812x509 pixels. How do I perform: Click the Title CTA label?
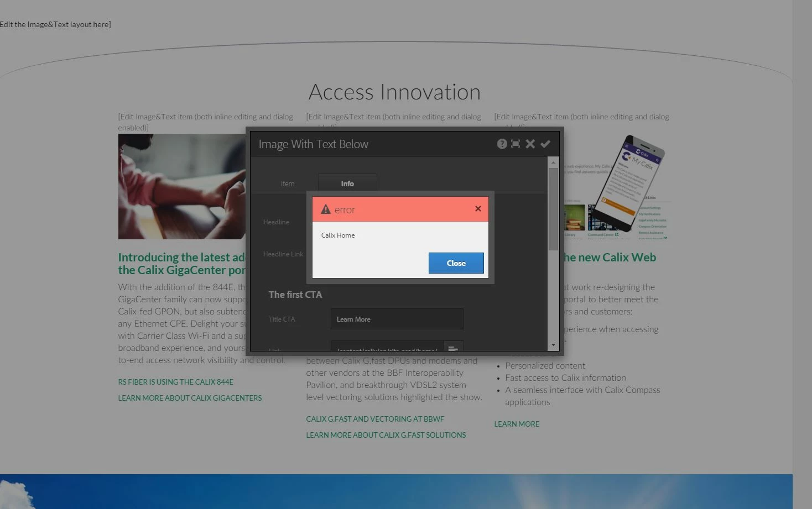pos(282,319)
